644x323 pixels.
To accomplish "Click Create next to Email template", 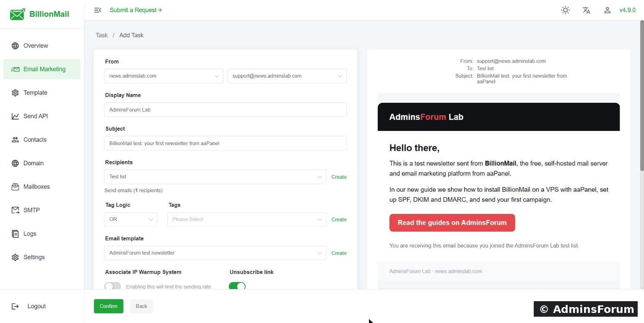I will click(339, 253).
